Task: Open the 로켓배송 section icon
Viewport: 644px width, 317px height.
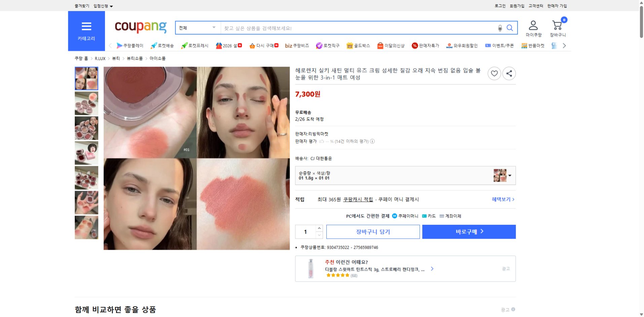Action: (x=154, y=45)
